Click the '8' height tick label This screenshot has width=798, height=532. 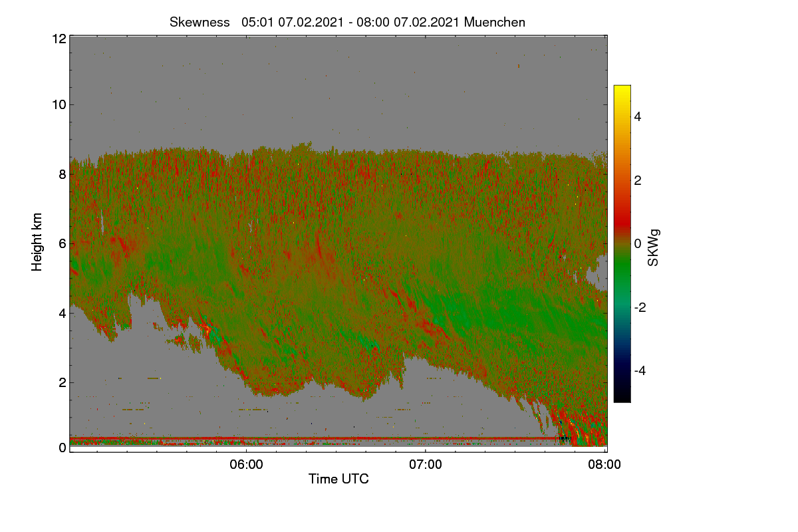coord(63,174)
